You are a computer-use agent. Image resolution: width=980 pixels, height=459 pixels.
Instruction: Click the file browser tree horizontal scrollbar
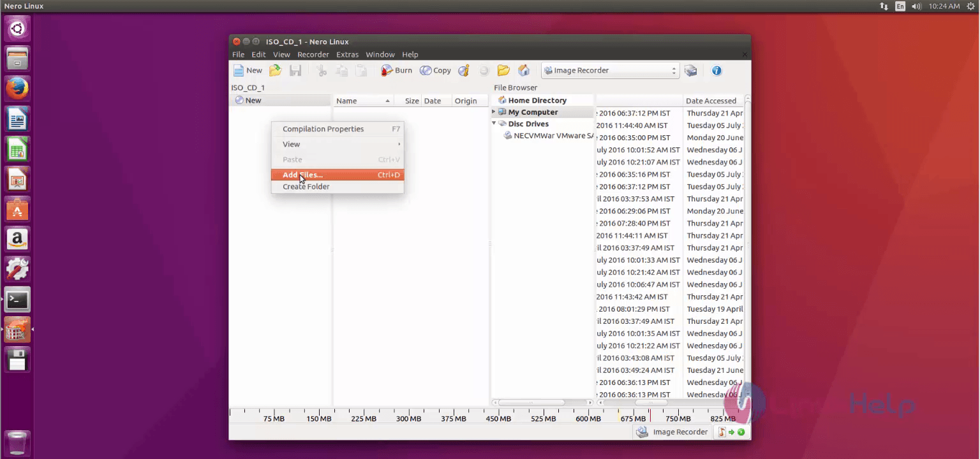pyautogui.click(x=531, y=402)
